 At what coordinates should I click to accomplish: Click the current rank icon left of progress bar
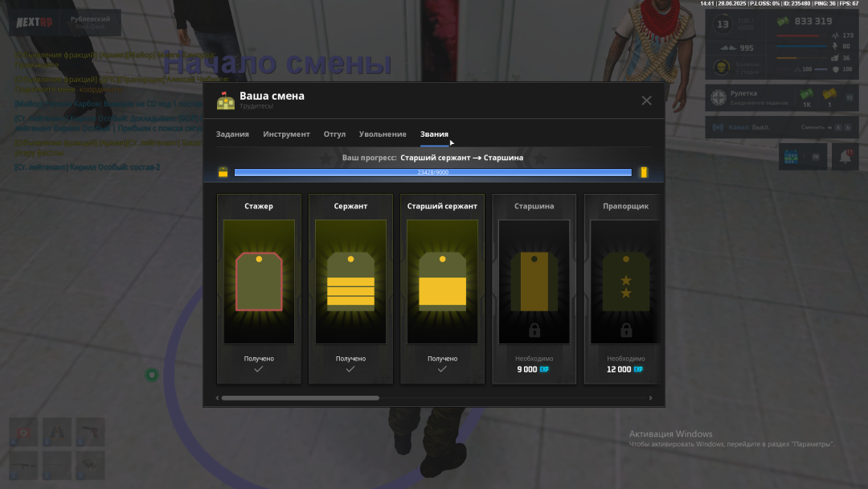click(223, 172)
